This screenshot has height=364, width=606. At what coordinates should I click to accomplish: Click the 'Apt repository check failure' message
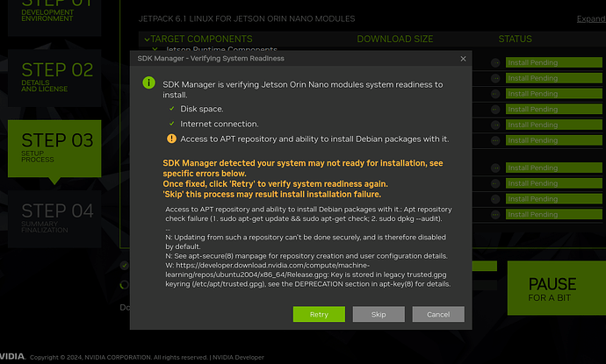[x=308, y=214]
